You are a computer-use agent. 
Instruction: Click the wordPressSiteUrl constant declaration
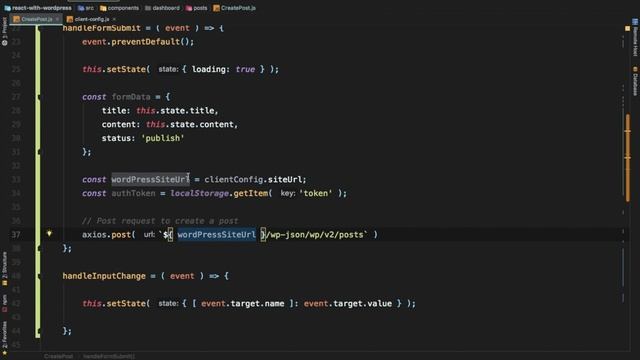150,180
